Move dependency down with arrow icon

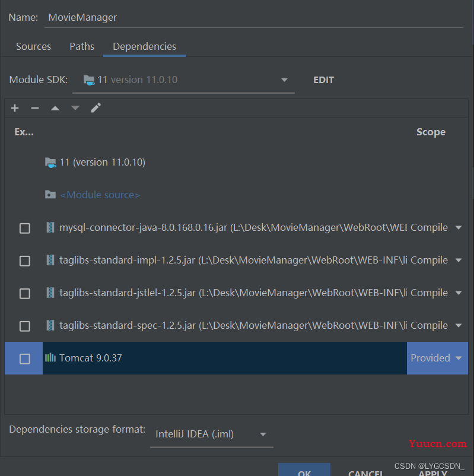click(x=75, y=108)
